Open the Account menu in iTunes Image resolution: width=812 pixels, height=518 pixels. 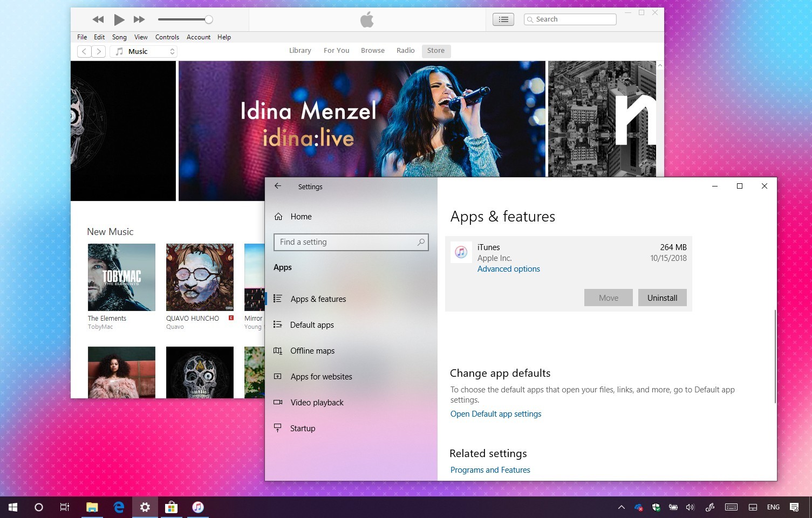[x=199, y=37]
